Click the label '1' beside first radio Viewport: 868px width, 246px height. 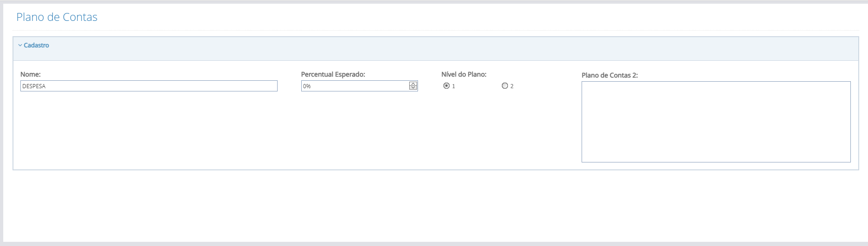click(x=454, y=86)
